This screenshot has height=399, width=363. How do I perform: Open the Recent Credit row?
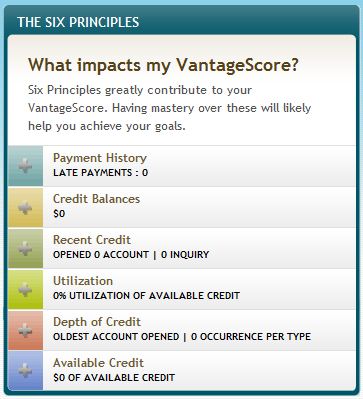[182, 248]
